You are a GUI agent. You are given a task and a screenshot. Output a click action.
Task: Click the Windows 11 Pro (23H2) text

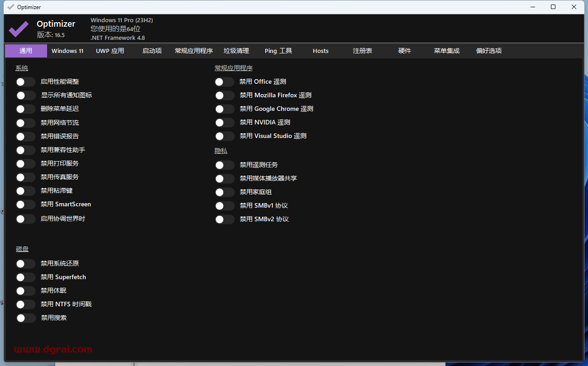pyautogui.click(x=122, y=20)
